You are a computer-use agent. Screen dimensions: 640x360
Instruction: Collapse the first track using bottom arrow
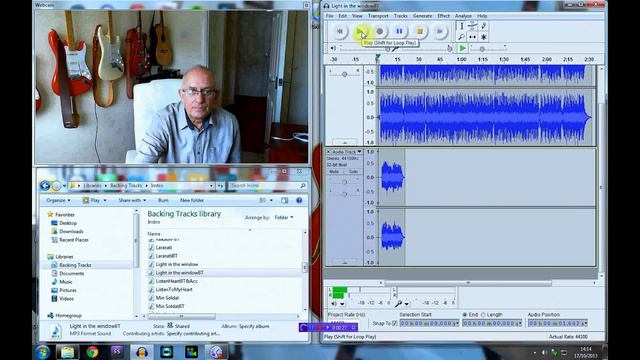tap(344, 143)
